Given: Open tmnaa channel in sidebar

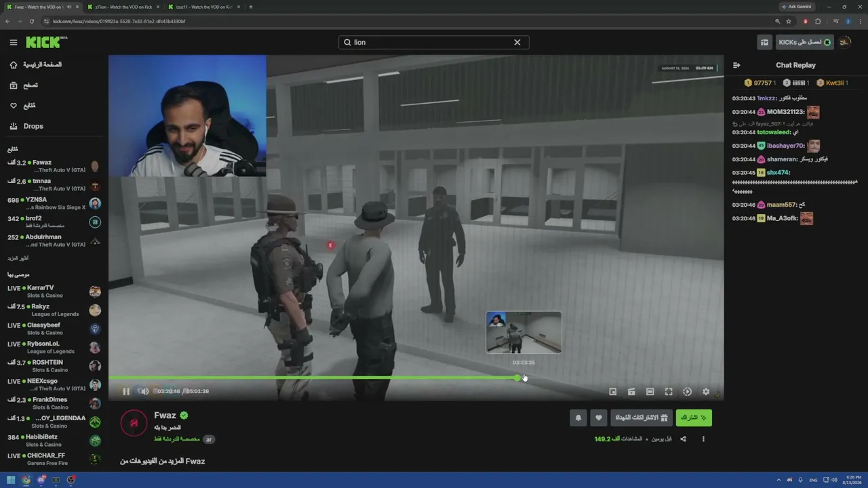Looking at the screenshot, I should pos(54,185).
